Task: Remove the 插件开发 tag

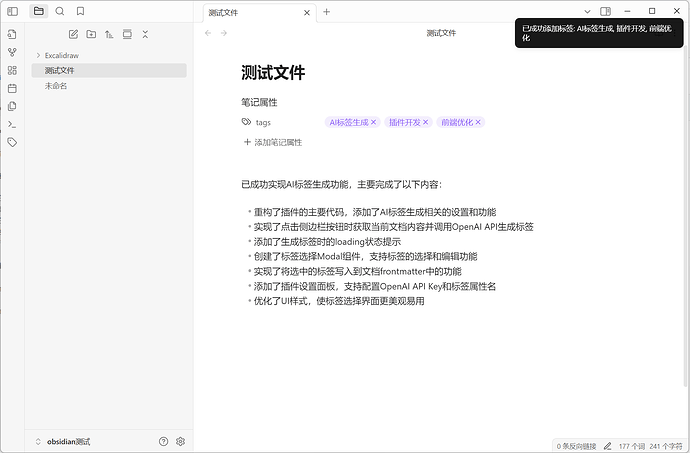Action: 426,122
